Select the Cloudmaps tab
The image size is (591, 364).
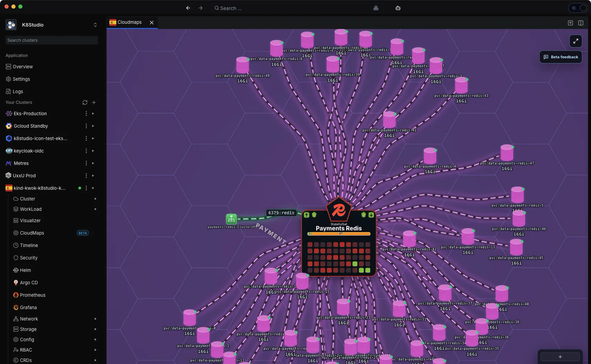[x=129, y=22]
